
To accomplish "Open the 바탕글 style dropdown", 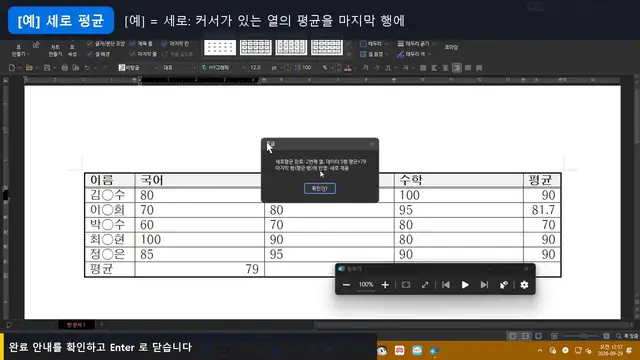I will pos(138,68).
